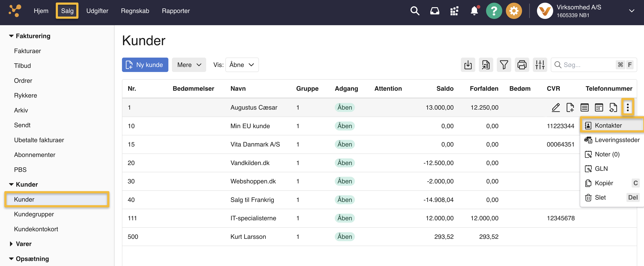Viewport: 644px width, 266px height.
Task: Open the notifications bell
Action: tap(474, 11)
